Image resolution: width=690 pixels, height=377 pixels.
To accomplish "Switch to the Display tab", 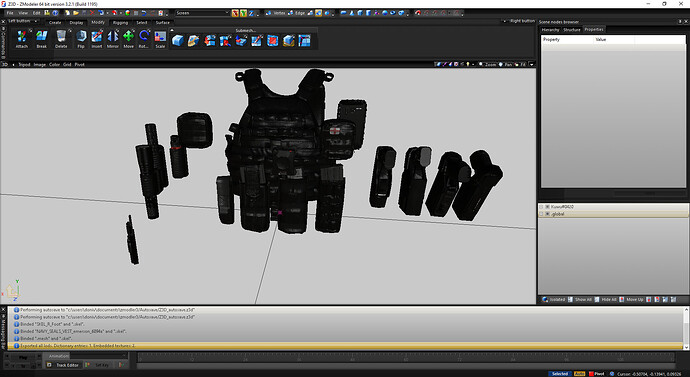I will 76,22.
